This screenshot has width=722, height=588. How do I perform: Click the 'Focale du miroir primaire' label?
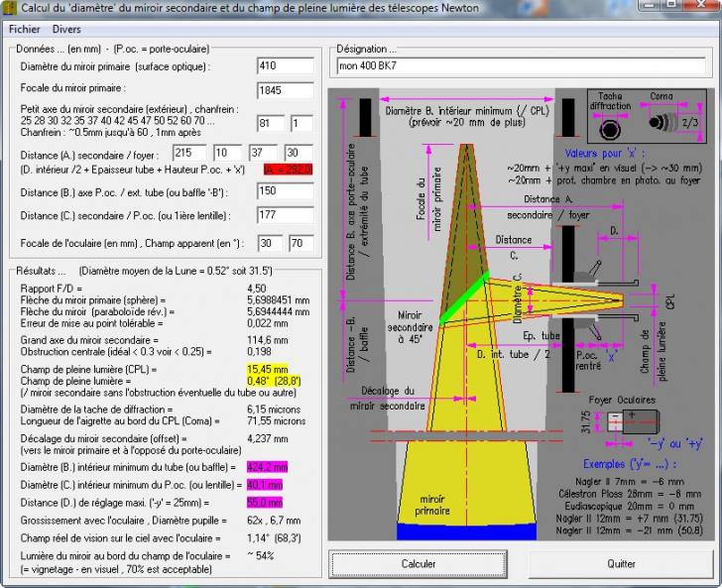point(72,88)
